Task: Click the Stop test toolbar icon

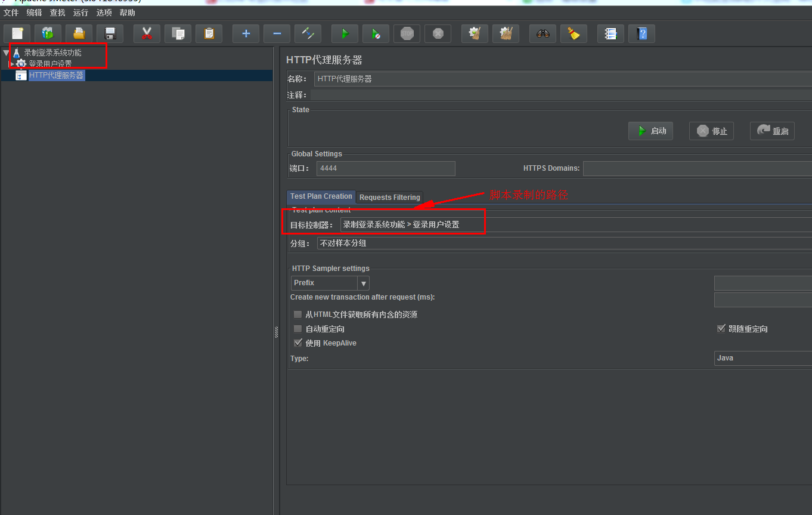Action: pyautogui.click(x=407, y=33)
